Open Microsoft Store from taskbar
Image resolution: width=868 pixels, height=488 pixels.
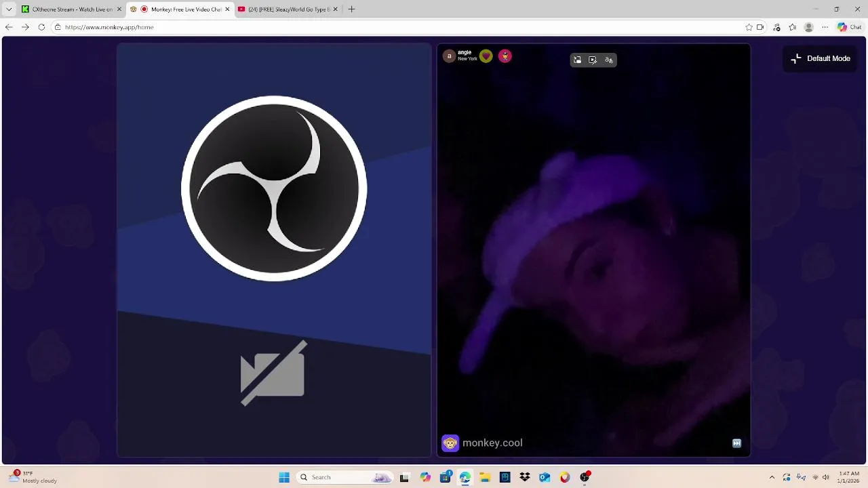pos(446,477)
